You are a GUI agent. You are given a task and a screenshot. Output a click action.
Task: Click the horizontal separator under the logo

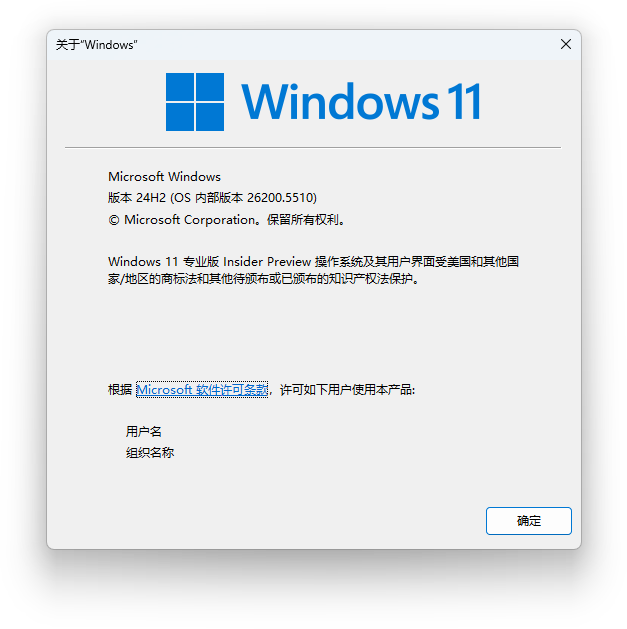click(x=313, y=148)
